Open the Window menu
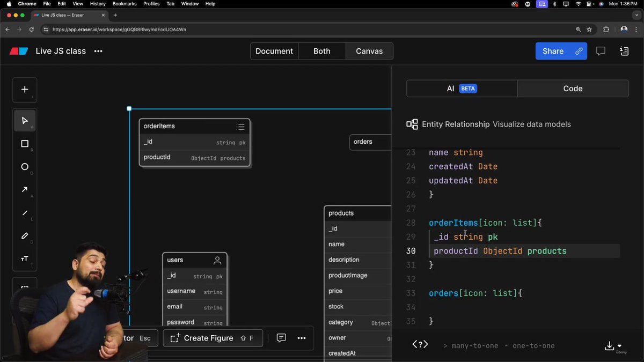 click(x=190, y=4)
